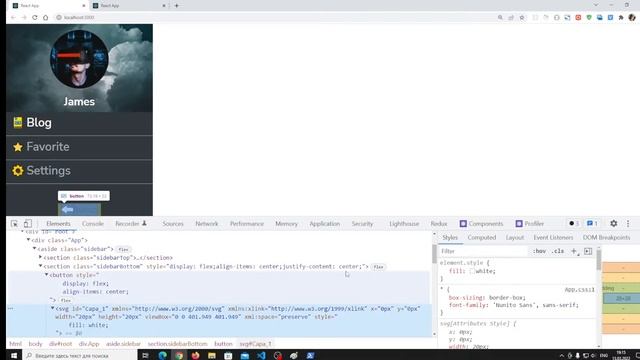Open the Redux tab
The width and height of the screenshot is (640, 360).
[439, 224]
